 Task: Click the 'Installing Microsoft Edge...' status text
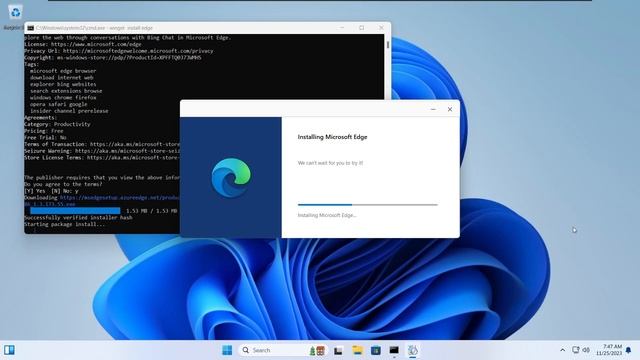pyautogui.click(x=327, y=215)
